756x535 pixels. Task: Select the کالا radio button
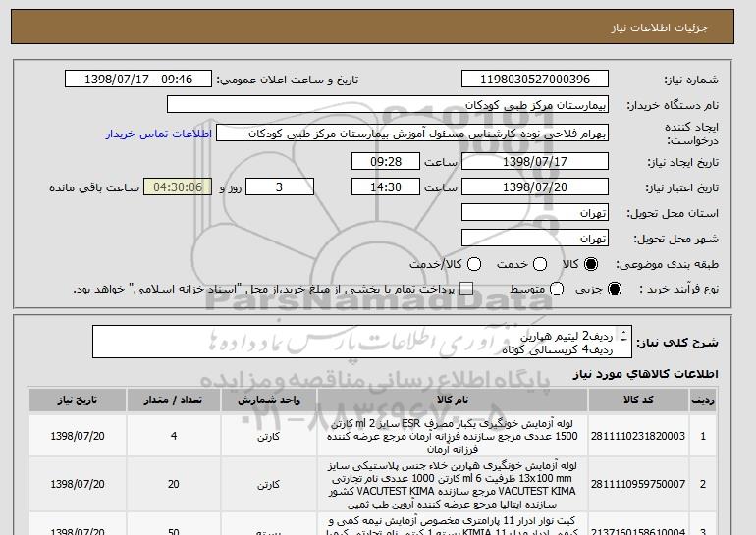click(x=591, y=264)
